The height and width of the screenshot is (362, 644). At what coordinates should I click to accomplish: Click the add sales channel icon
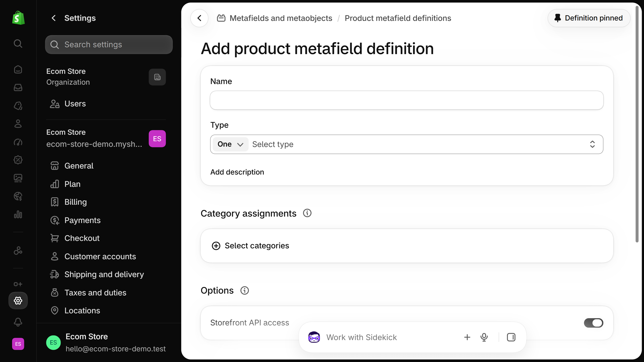pos(18,284)
